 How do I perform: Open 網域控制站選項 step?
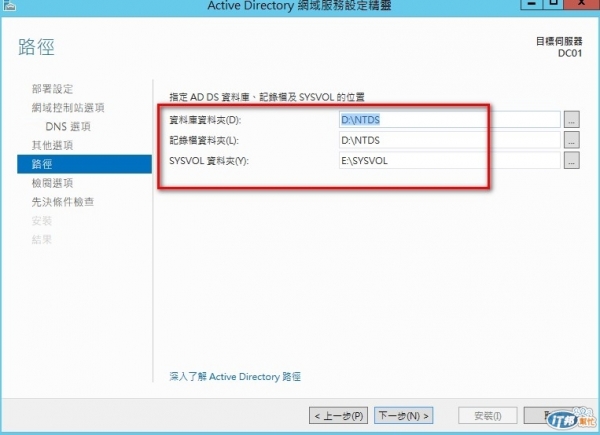tap(68, 108)
